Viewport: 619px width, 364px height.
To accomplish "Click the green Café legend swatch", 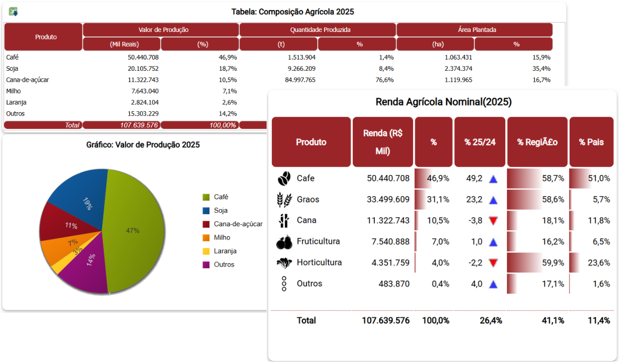I will coord(206,197).
